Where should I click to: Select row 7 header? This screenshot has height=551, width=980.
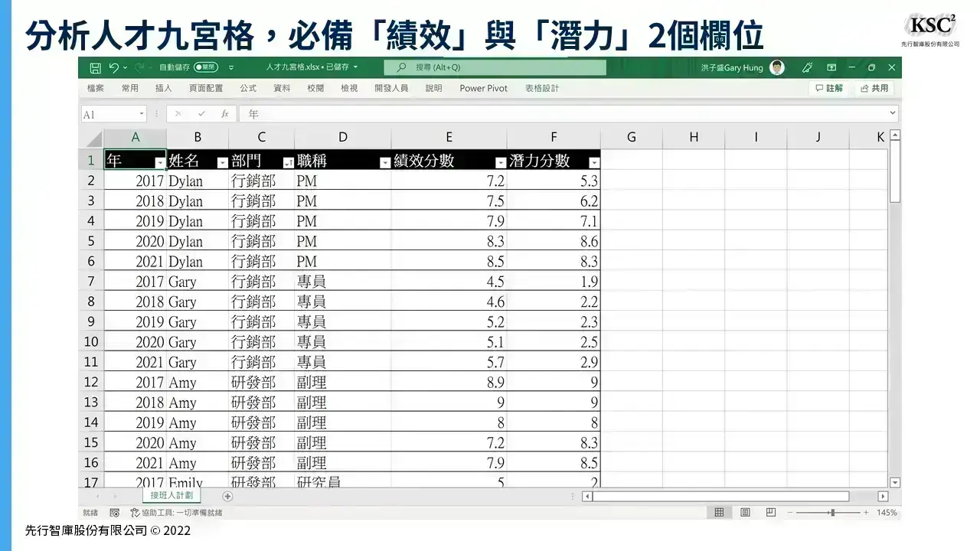pos(91,281)
